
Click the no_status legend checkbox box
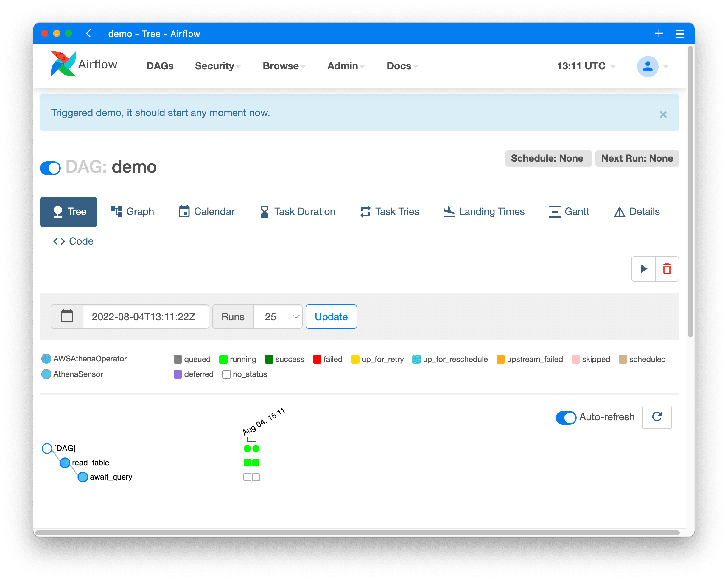click(x=226, y=374)
